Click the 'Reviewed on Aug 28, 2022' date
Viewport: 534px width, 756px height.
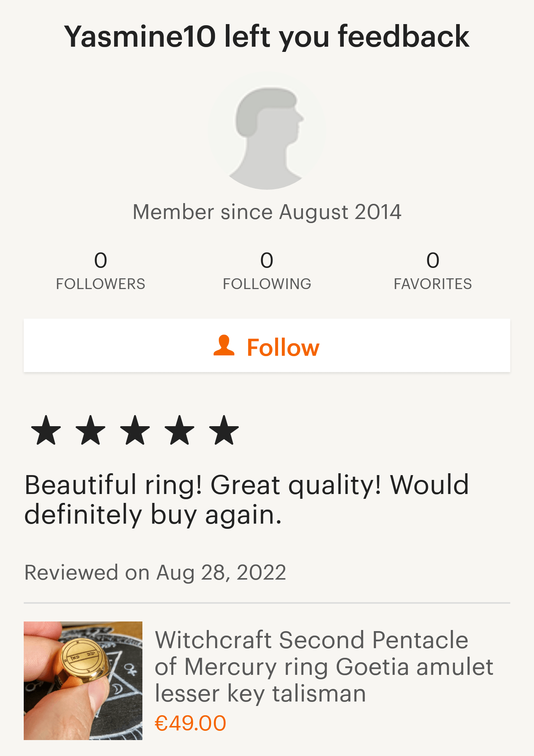(x=155, y=572)
